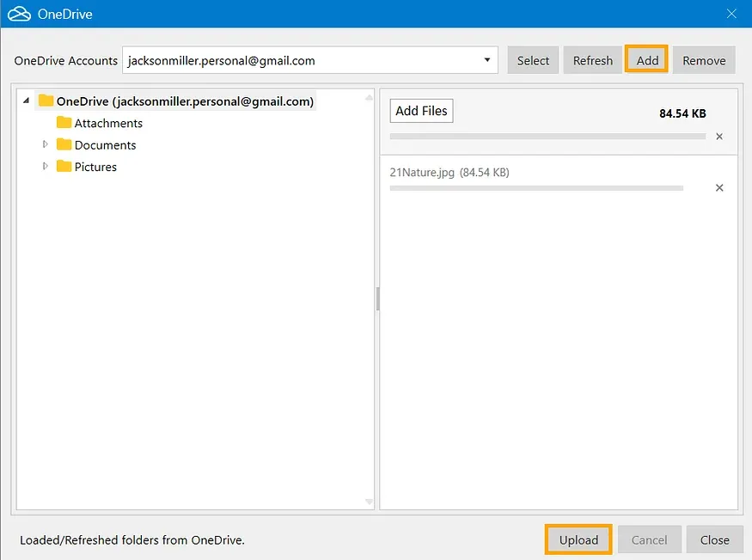Click the folder tree scrollbar up arrow

click(x=369, y=97)
